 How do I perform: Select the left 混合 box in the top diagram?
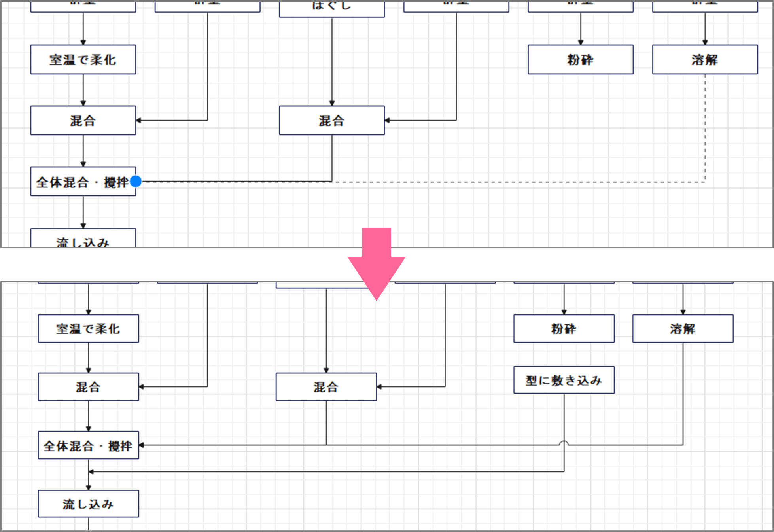click(x=83, y=120)
